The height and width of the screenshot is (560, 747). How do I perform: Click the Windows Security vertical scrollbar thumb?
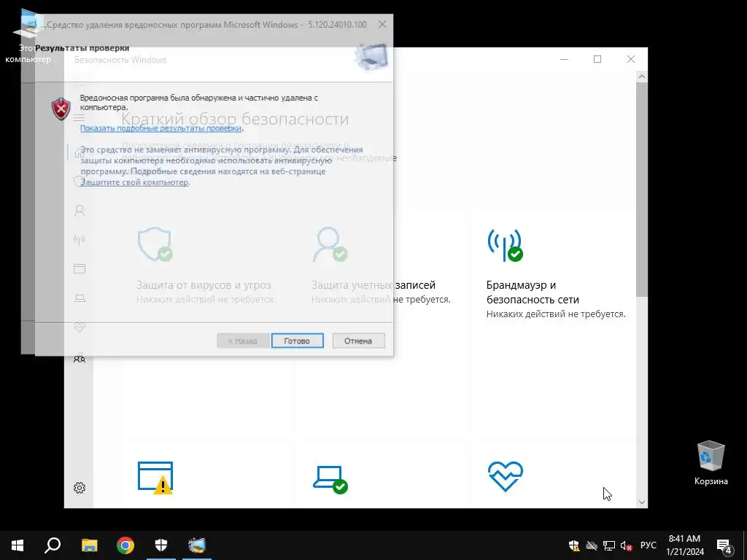[x=642, y=190]
